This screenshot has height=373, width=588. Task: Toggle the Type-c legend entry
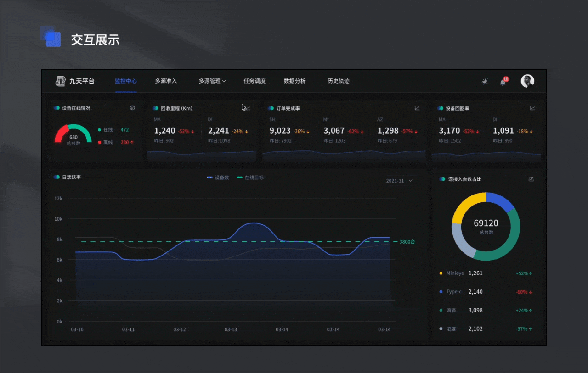pos(451,292)
